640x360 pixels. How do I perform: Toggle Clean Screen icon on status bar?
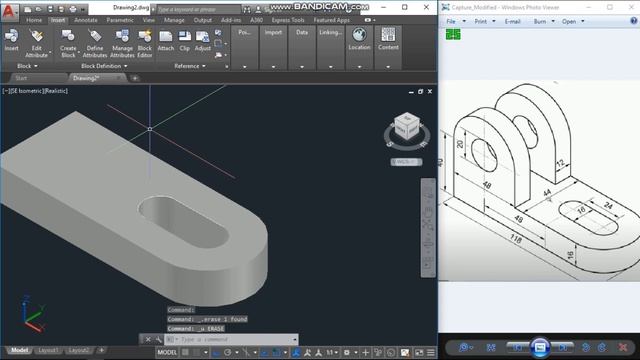[x=419, y=352]
